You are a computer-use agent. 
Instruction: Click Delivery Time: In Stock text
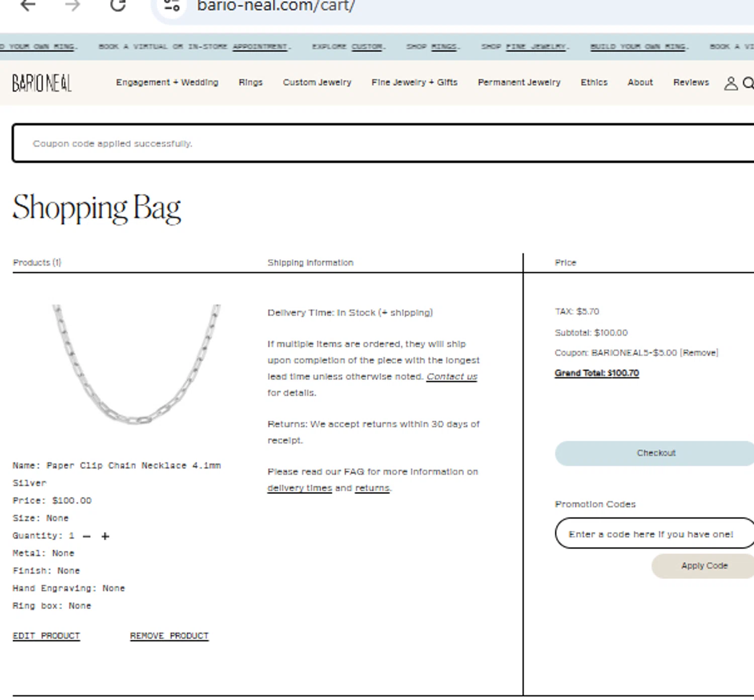point(350,313)
